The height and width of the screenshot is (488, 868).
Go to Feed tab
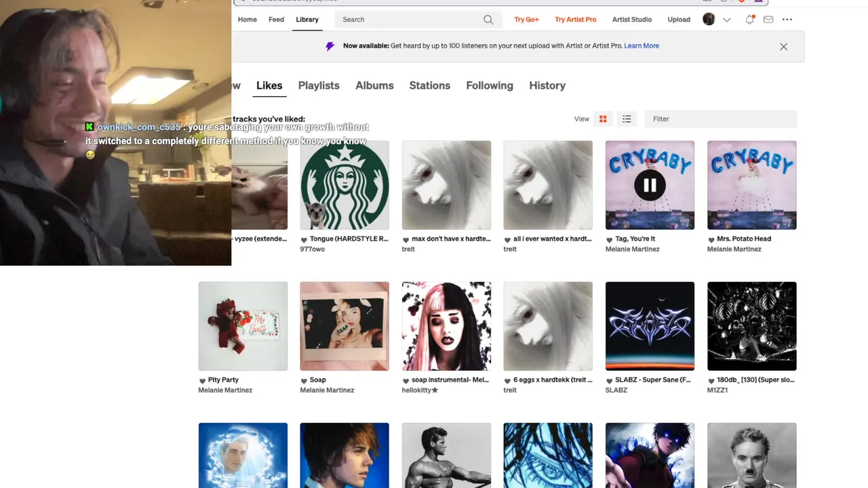tap(276, 20)
